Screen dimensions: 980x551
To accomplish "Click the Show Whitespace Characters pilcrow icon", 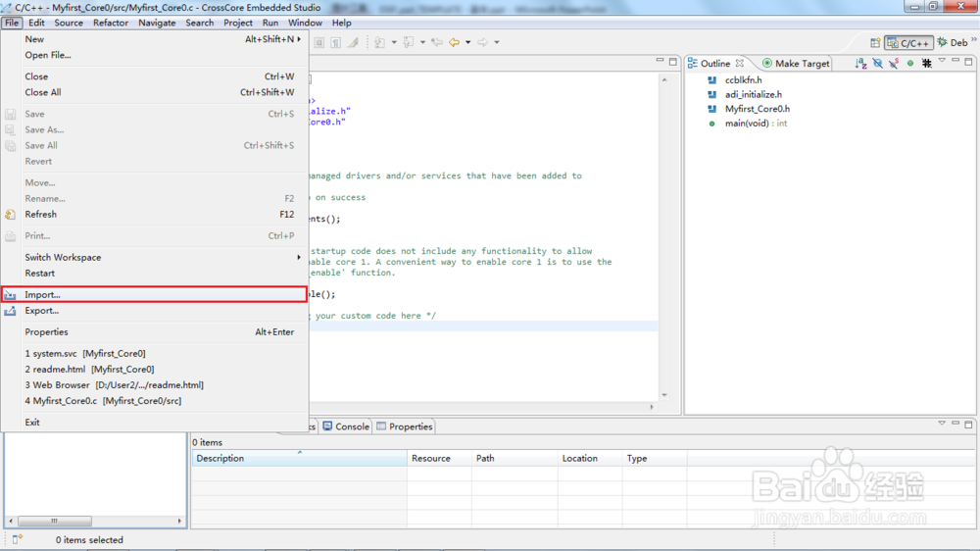I will [336, 42].
